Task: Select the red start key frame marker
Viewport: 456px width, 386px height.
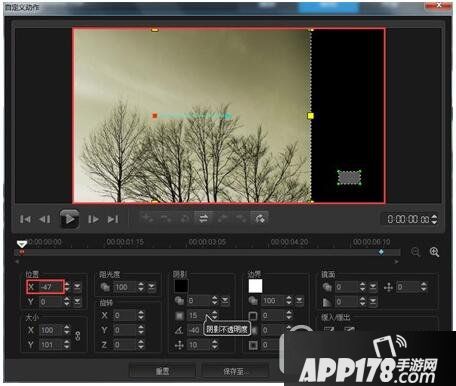Action: 22,252
